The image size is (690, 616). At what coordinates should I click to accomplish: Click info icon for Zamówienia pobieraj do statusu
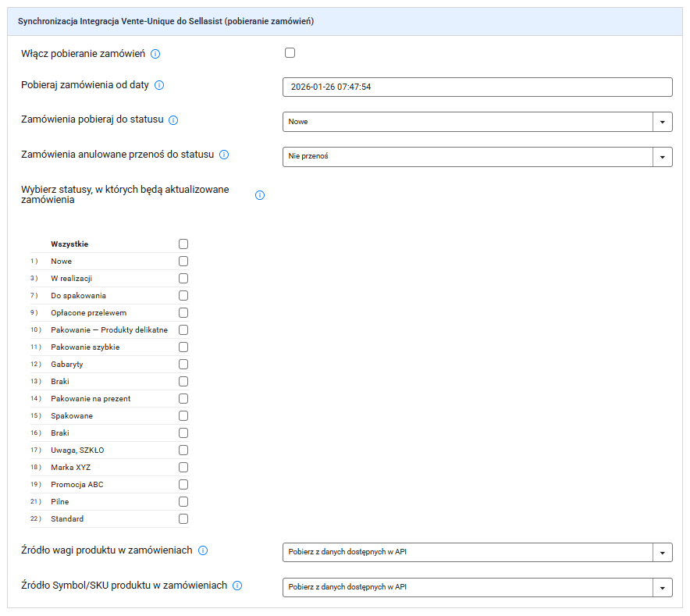tap(173, 120)
